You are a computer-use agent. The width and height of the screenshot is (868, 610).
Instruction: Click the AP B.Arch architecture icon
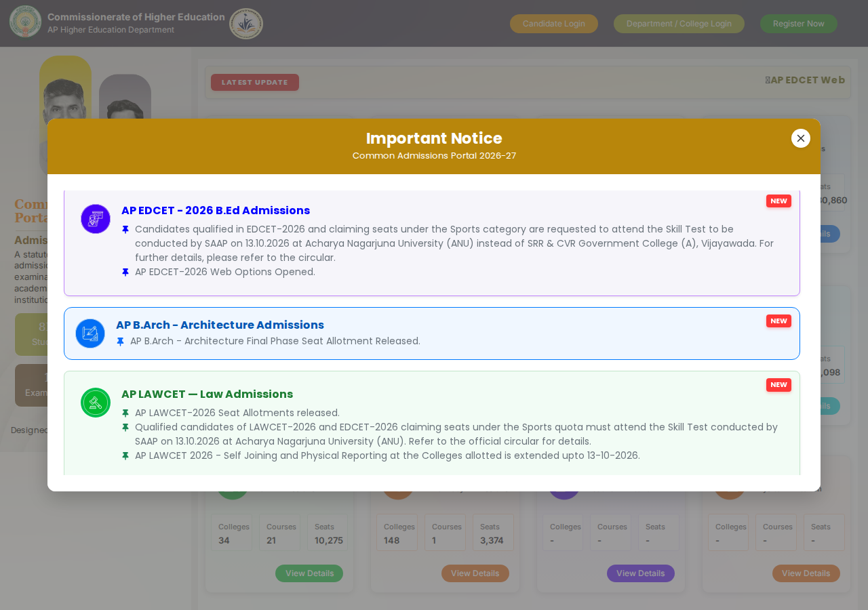point(90,333)
